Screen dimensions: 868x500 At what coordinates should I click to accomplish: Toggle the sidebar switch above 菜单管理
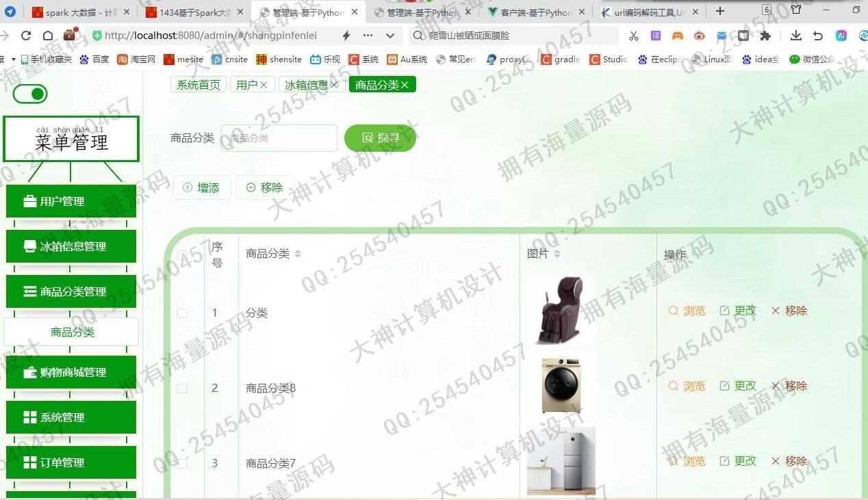coord(30,94)
